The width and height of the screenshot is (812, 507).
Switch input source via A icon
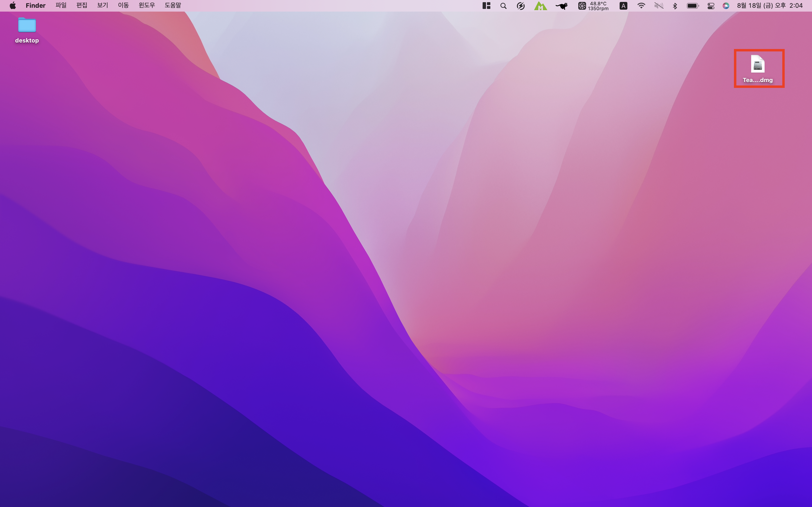pyautogui.click(x=623, y=6)
